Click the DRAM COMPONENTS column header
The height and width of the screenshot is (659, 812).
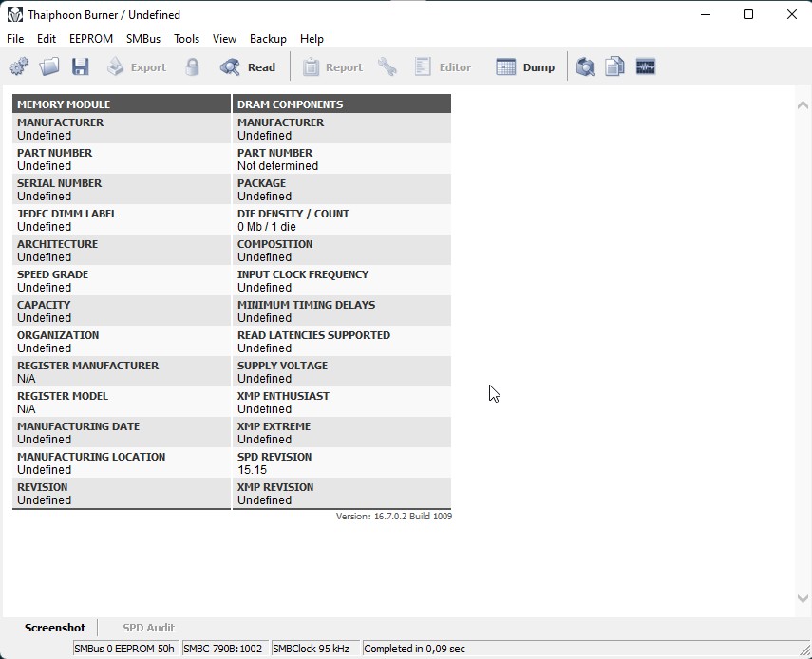click(x=342, y=104)
